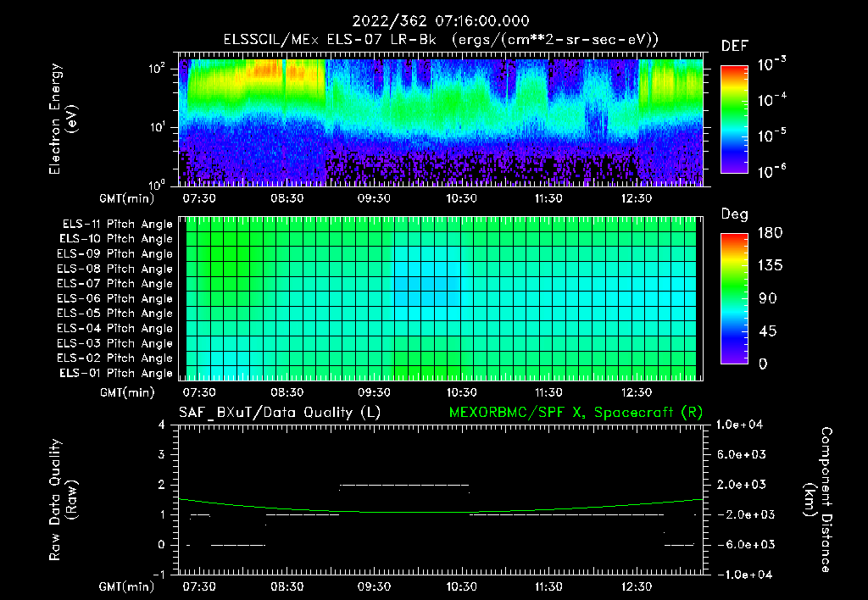The height and width of the screenshot is (600, 868).
Task: Click the pitch angle panel's 08:30 time tick
Action: [x=287, y=392]
